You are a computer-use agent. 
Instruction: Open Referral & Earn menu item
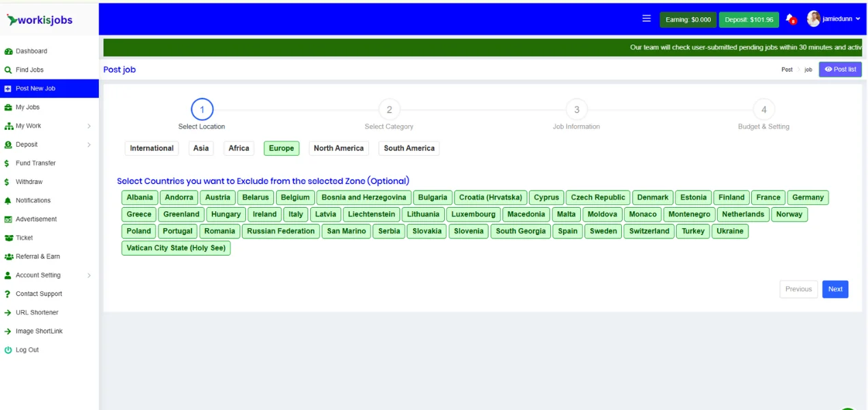pos(38,257)
